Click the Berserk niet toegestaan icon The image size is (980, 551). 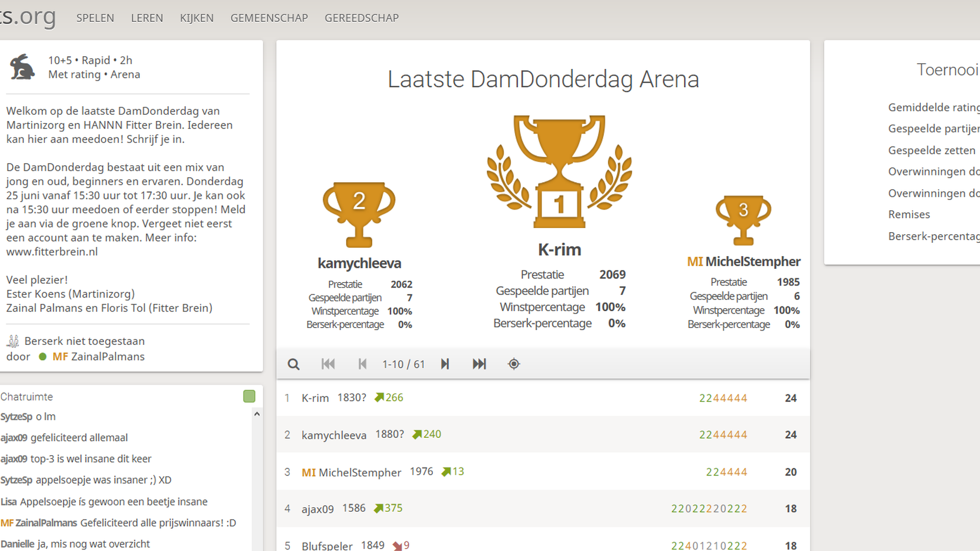click(x=14, y=341)
